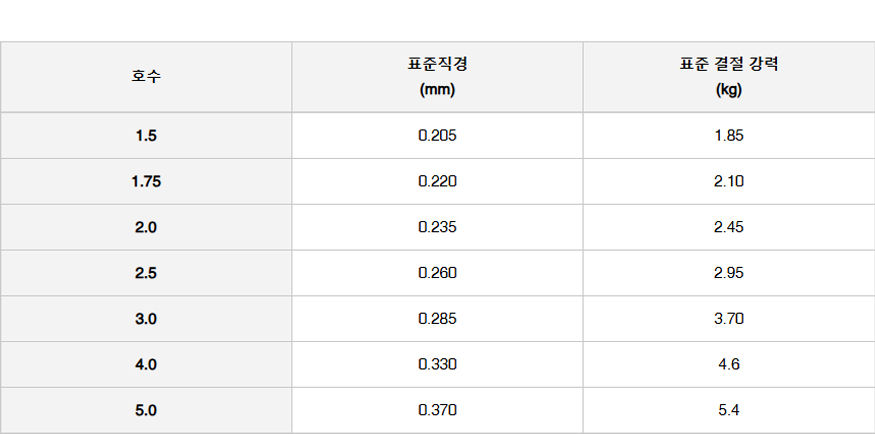Click the 1.85 knot strength cell
The image size is (875, 434).
pyautogui.click(x=728, y=136)
